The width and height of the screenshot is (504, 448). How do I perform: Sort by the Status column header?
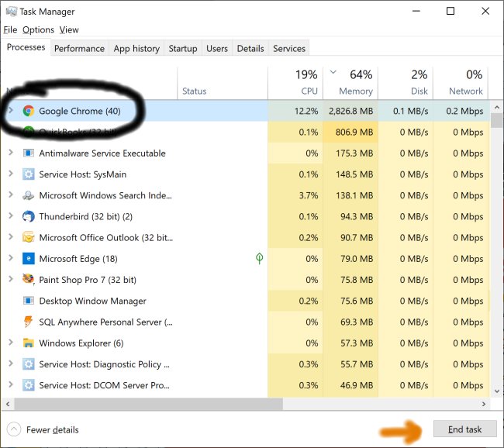(x=223, y=83)
